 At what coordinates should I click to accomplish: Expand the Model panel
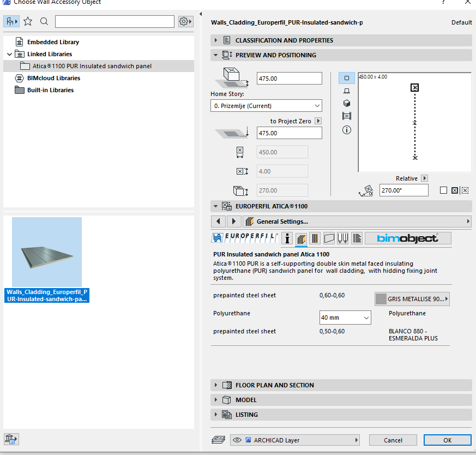click(341, 400)
